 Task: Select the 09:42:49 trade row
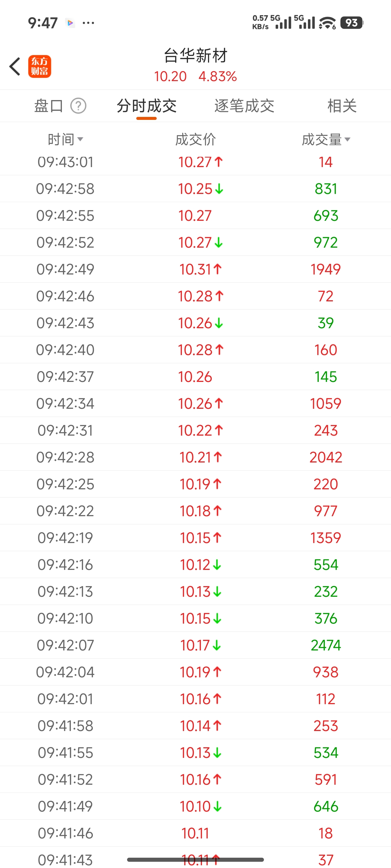(196, 269)
